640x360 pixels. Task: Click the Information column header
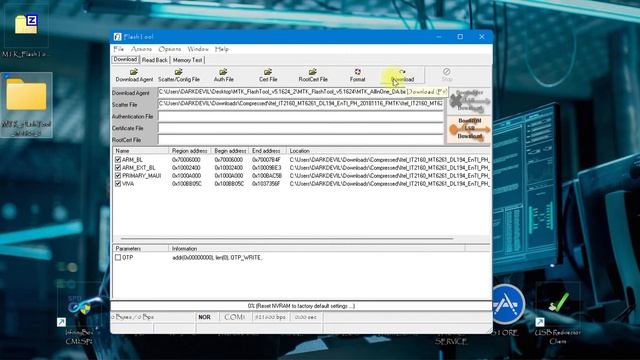click(317, 249)
